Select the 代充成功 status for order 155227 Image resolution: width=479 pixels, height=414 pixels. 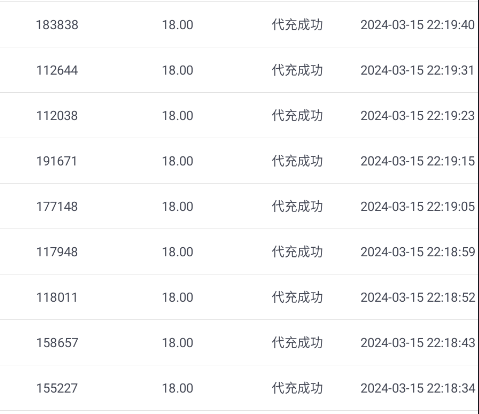(297, 388)
